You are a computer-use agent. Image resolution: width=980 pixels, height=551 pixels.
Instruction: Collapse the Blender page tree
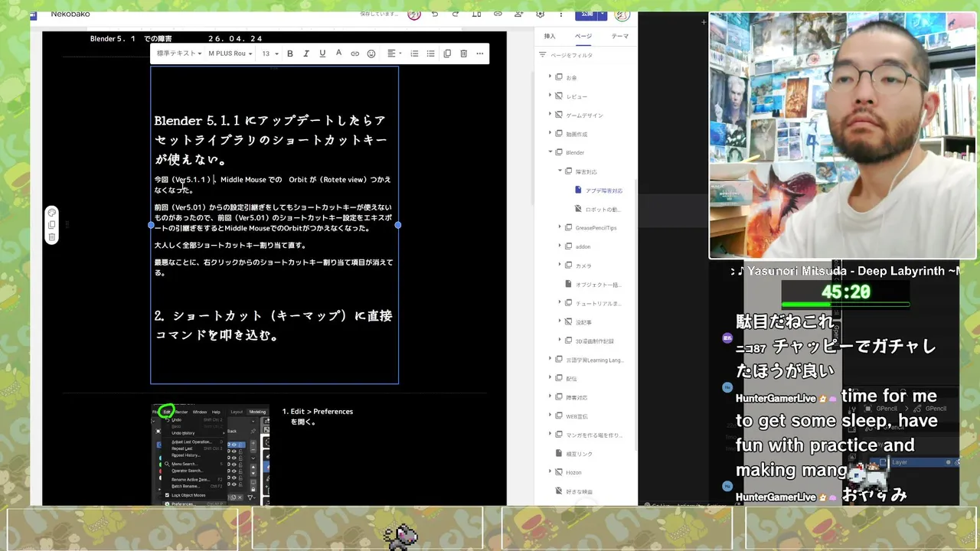(550, 152)
